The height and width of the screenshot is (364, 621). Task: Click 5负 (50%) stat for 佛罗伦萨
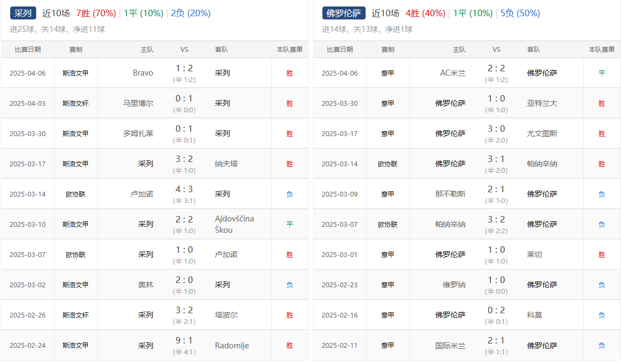pyautogui.click(x=521, y=13)
